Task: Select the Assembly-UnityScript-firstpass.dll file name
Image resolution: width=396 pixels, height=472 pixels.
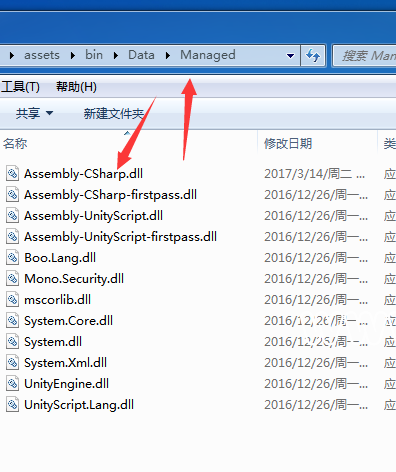Action: coord(120,237)
